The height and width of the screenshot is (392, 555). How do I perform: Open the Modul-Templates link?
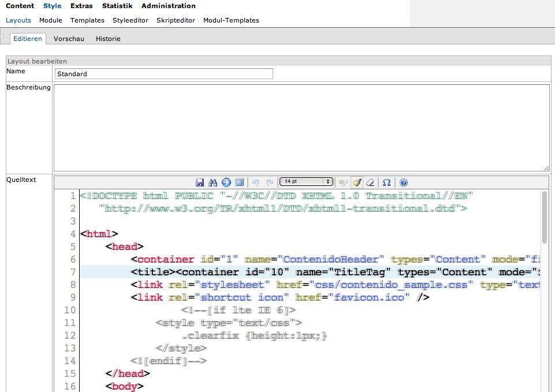(231, 20)
